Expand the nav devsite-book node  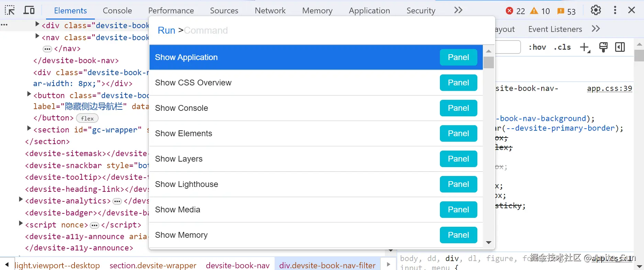point(37,36)
